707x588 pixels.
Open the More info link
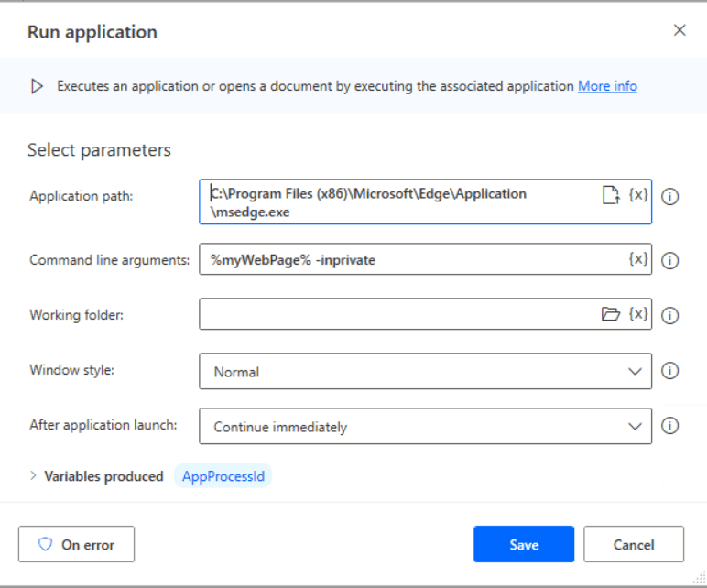pyautogui.click(x=607, y=86)
